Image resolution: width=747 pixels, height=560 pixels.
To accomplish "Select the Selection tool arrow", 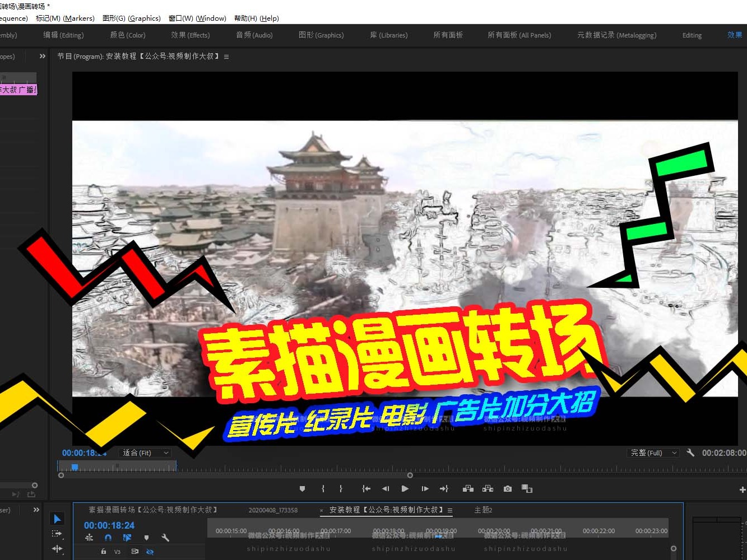I will click(57, 519).
